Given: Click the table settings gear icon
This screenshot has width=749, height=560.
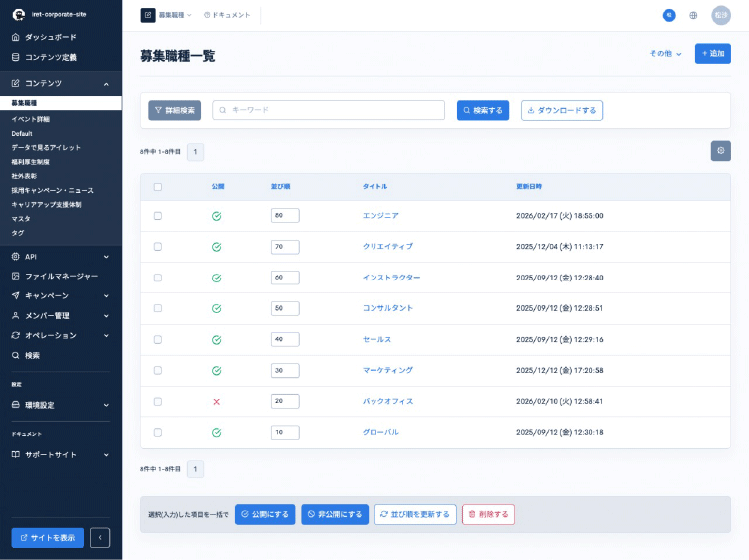Looking at the screenshot, I should tap(720, 151).
